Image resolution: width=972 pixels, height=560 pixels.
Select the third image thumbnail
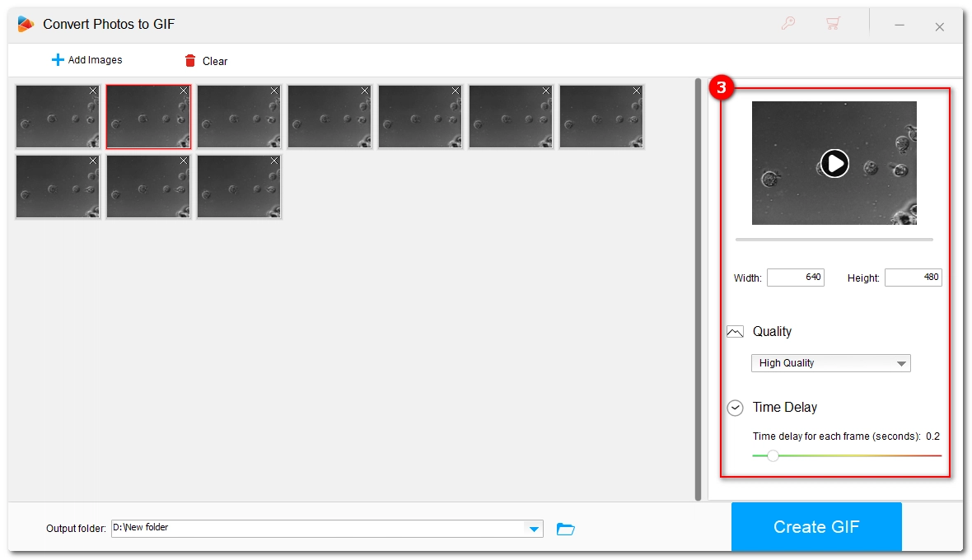pyautogui.click(x=239, y=117)
